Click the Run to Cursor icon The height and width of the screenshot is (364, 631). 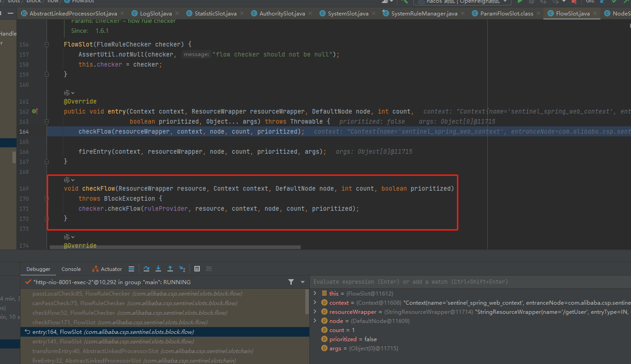coord(182,269)
